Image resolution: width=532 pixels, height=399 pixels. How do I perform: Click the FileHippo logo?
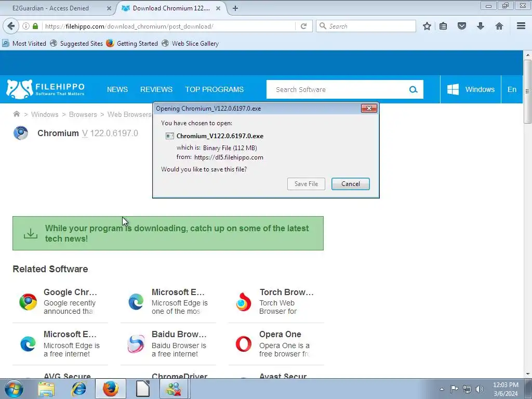click(46, 89)
